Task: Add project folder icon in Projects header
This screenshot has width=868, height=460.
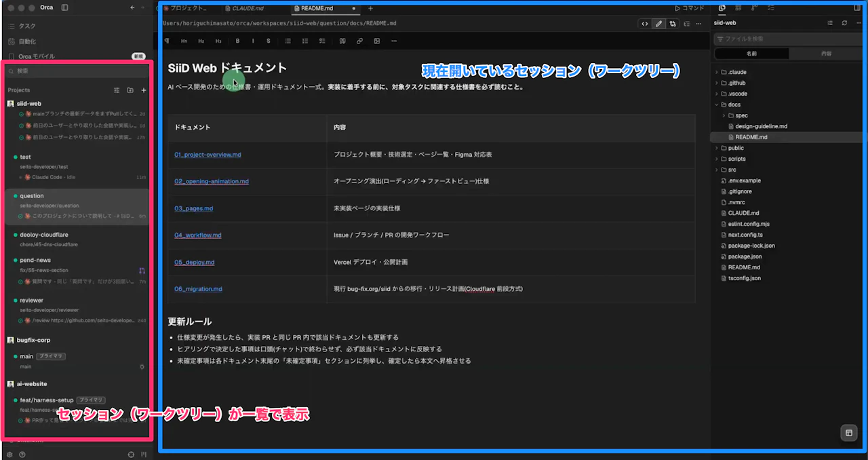Action: pos(130,90)
